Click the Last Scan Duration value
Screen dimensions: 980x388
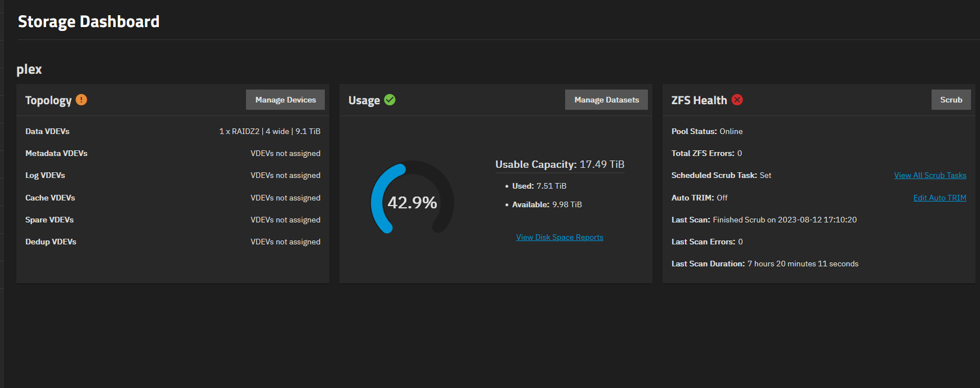pos(803,264)
